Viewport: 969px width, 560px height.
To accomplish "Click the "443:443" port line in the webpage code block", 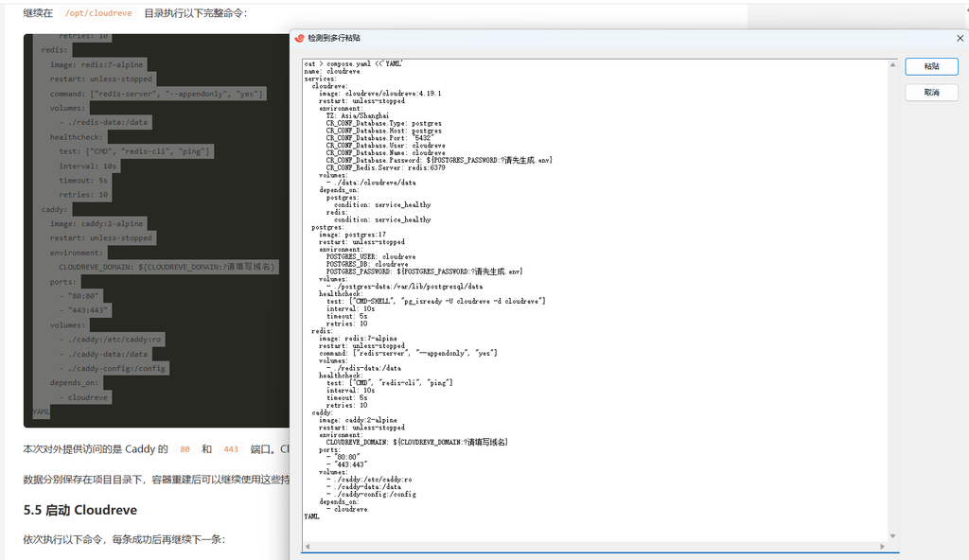I will (83, 310).
